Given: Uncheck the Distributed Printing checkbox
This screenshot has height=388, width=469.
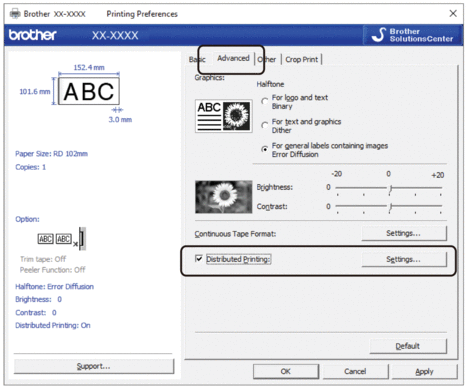Looking at the screenshot, I should pyautogui.click(x=199, y=259).
